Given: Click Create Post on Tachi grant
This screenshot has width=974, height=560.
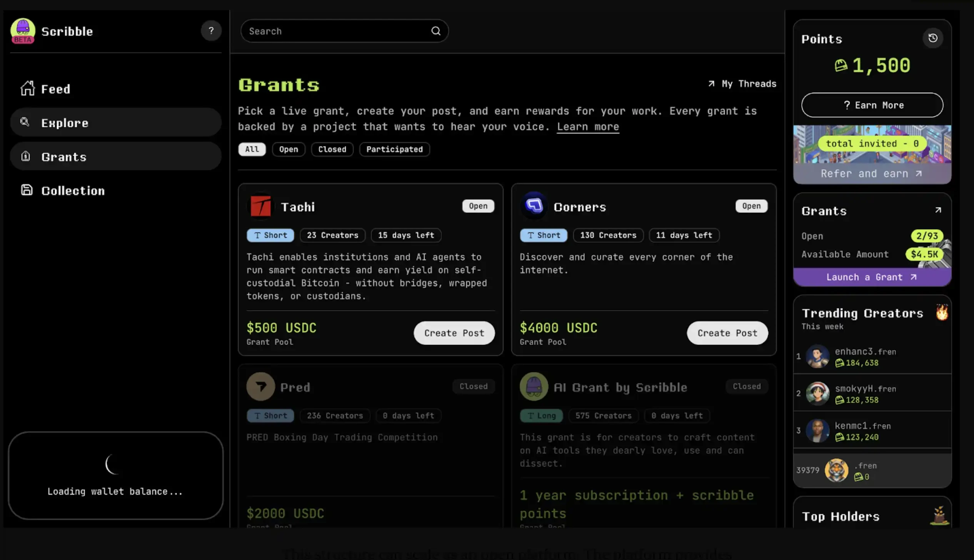Looking at the screenshot, I should click(454, 333).
